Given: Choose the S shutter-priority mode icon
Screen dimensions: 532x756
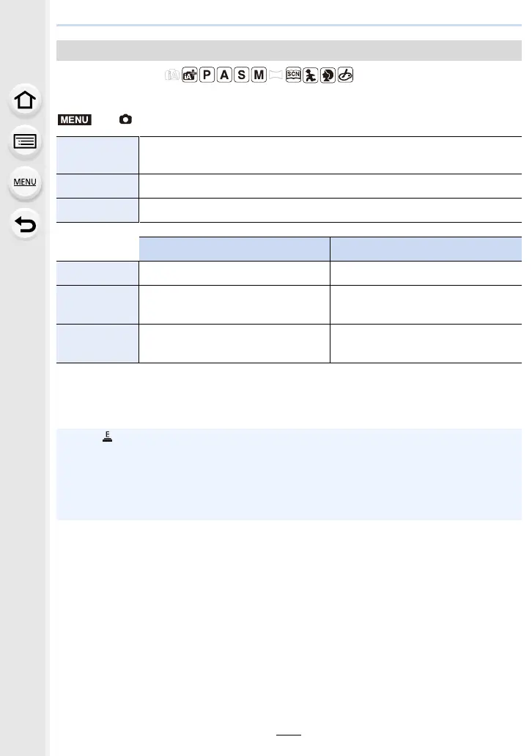Looking at the screenshot, I should 242,75.
